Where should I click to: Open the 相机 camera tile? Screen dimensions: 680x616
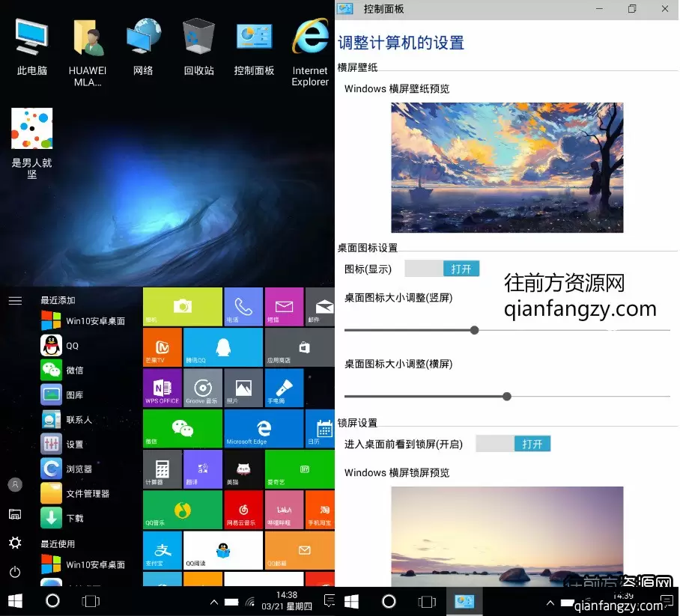[x=183, y=306]
